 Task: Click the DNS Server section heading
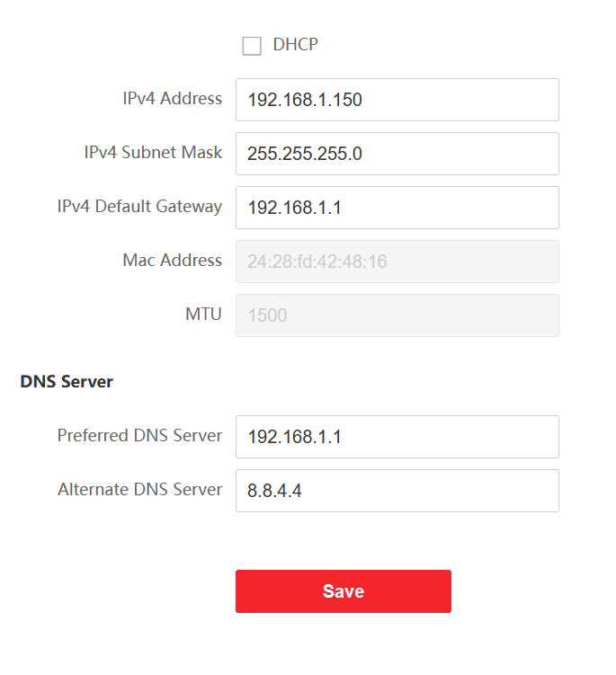click(x=67, y=382)
